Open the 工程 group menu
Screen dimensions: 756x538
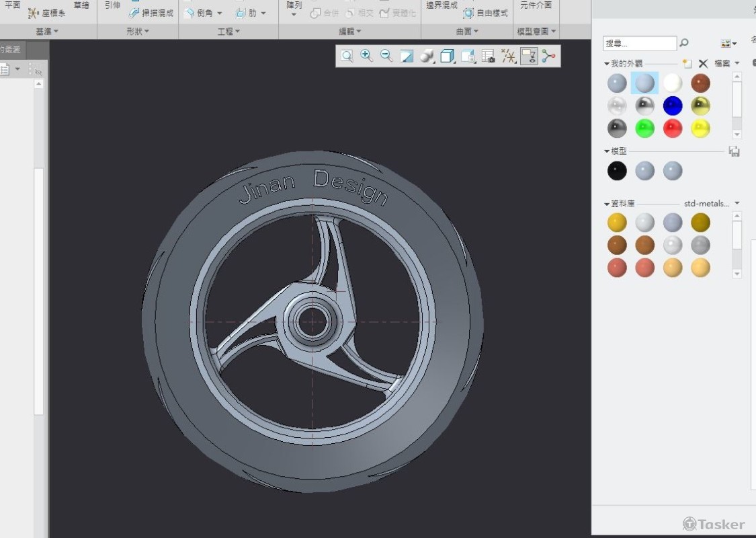tap(228, 32)
